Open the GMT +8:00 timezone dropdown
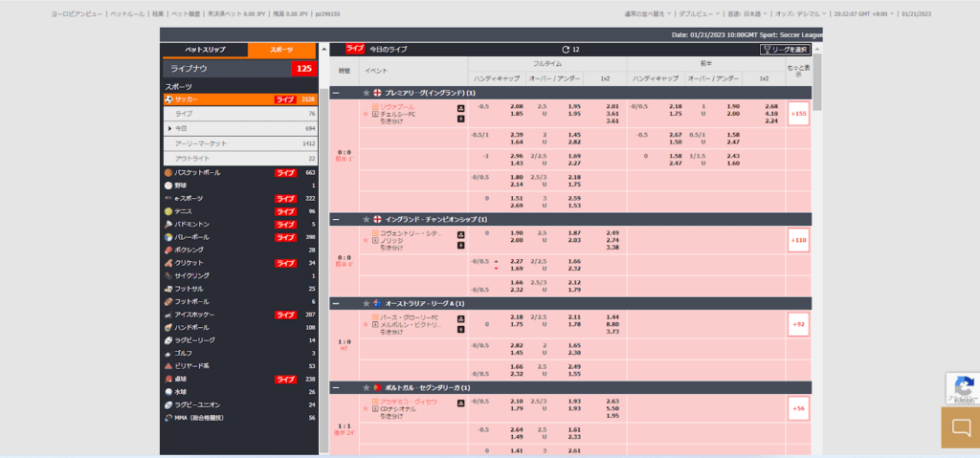The width and height of the screenshot is (980, 458). point(865,13)
